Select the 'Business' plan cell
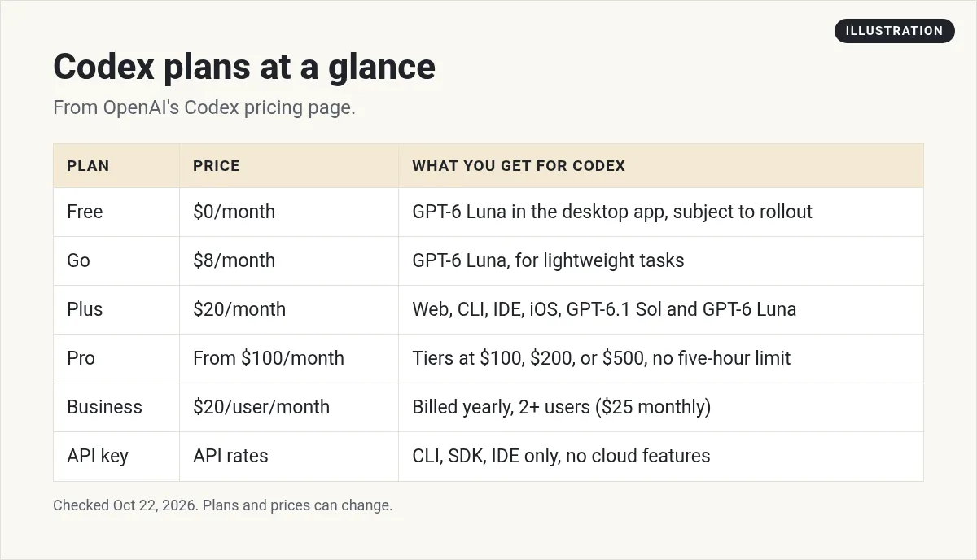Image resolution: width=977 pixels, height=560 pixels. point(116,407)
